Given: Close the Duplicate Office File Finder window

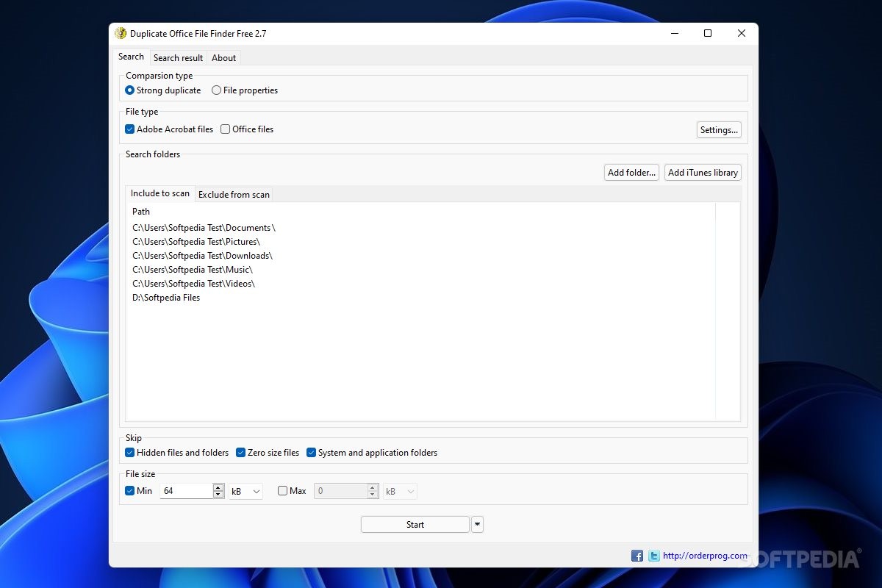Looking at the screenshot, I should coord(742,33).
